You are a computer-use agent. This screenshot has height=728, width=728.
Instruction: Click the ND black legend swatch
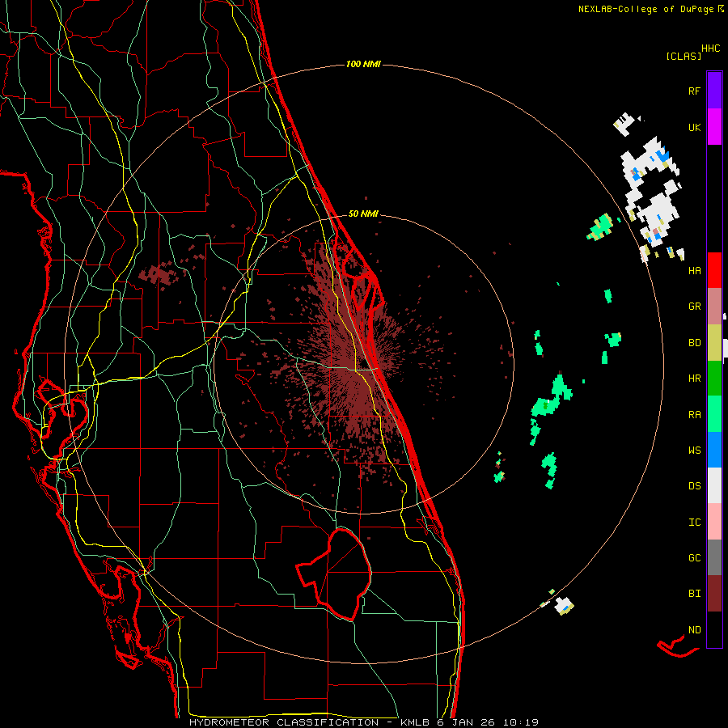pyautogui.click(x=714, y=629)
